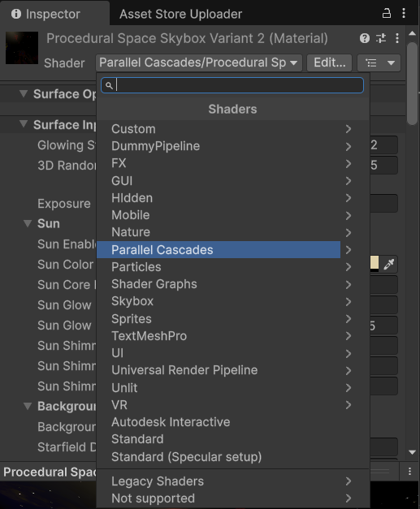Click the Shaders menu header
The image size is (420, 509).
[x=233, y=109]
